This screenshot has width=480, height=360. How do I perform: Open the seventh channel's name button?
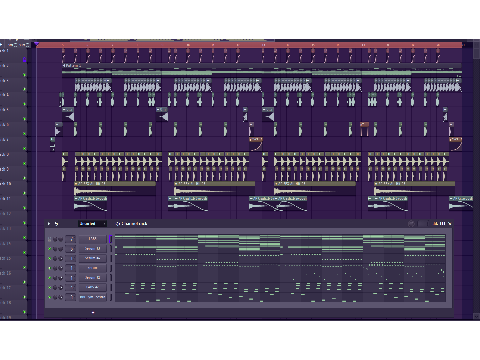[x=93, y=297]
